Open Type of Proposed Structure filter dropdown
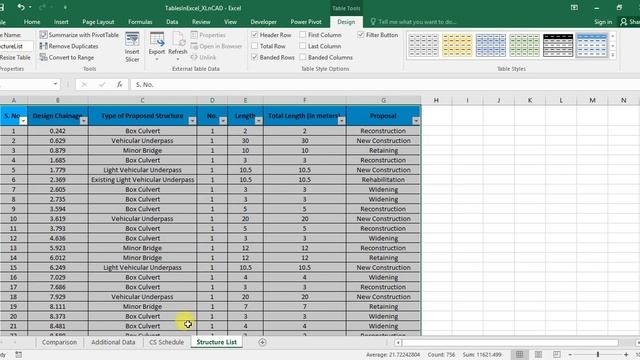 pos(192,121)
